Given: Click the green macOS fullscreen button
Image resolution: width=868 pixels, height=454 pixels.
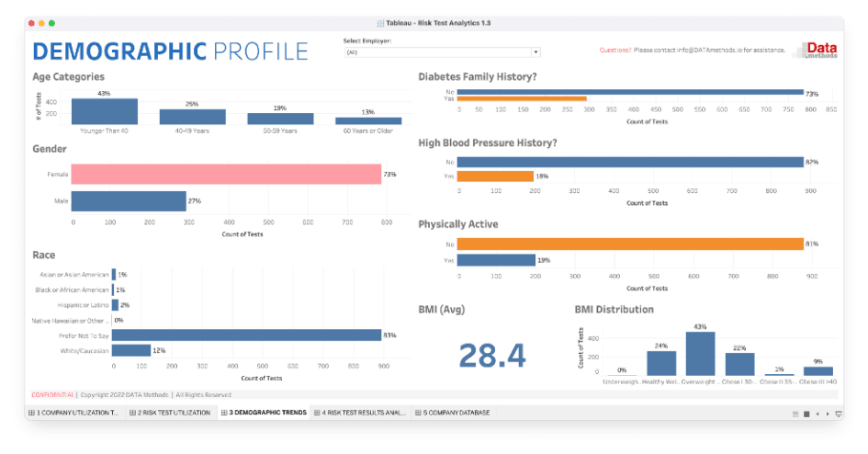Looking at the screenshot, I should tap(52, 22).
